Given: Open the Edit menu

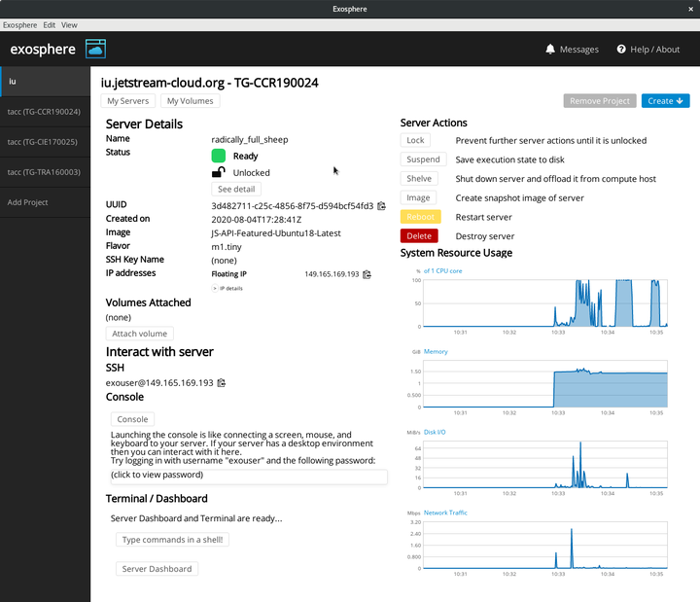Looking at the screenshot, I should click(49, 23).
